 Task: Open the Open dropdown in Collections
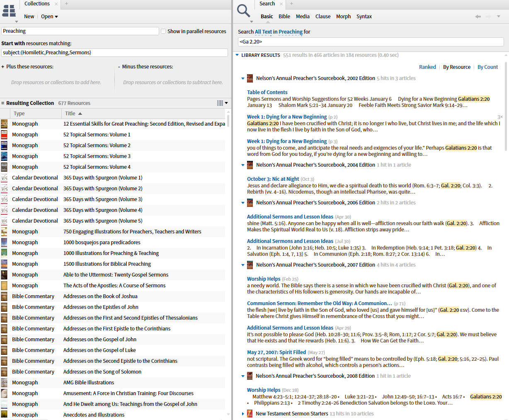(x=49, y=17)
